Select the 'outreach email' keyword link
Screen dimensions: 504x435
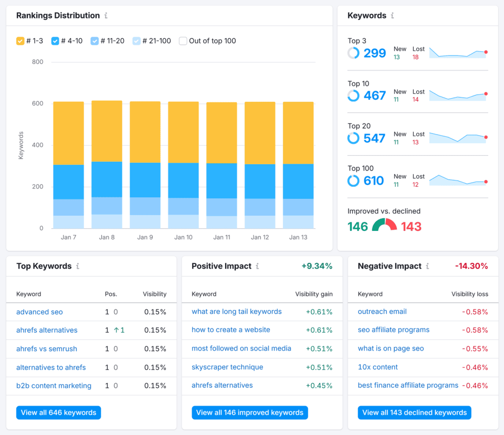pyautogui.click(x=382, y=311)
